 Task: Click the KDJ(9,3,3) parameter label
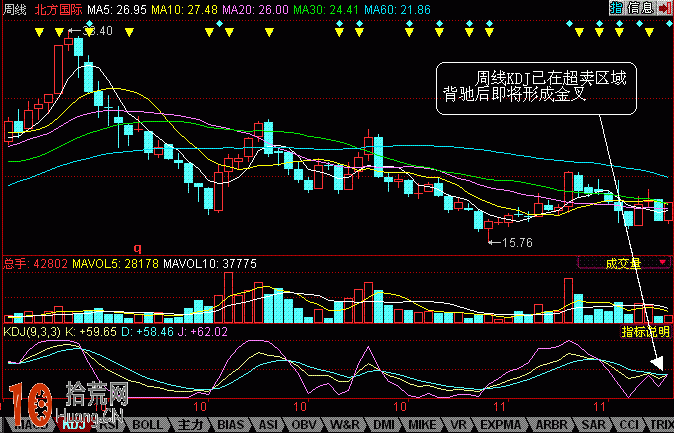(x=35, y=331)
